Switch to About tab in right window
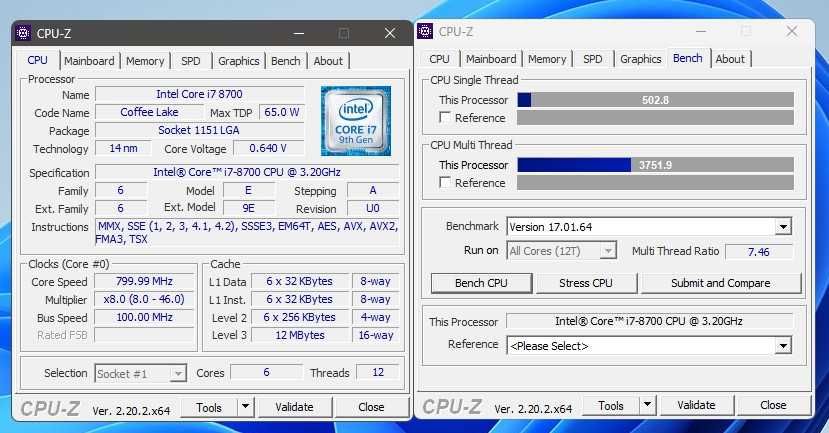Image resolution: width=829 pixels, height=433 pixels. (730, 59)
